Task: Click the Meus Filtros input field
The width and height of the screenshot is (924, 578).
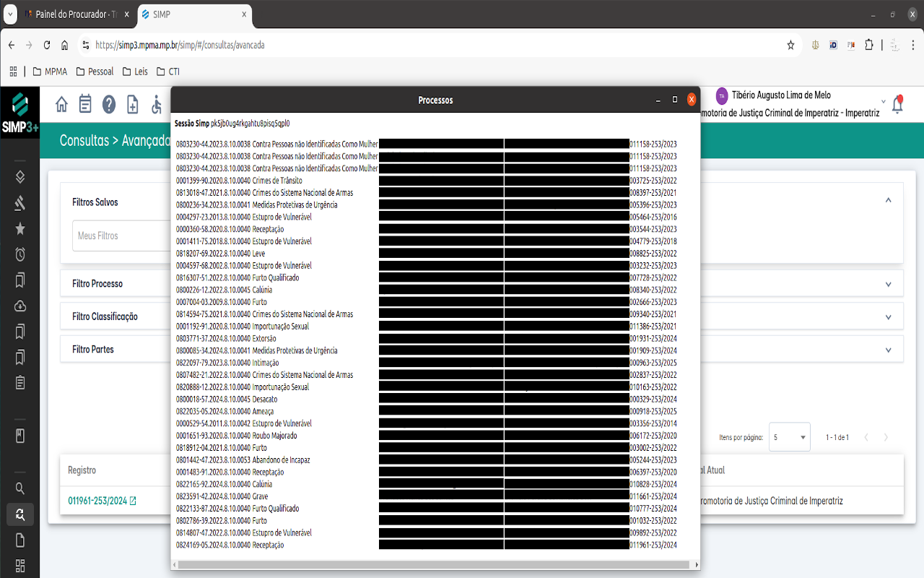Action: click(x=119, y=236)
